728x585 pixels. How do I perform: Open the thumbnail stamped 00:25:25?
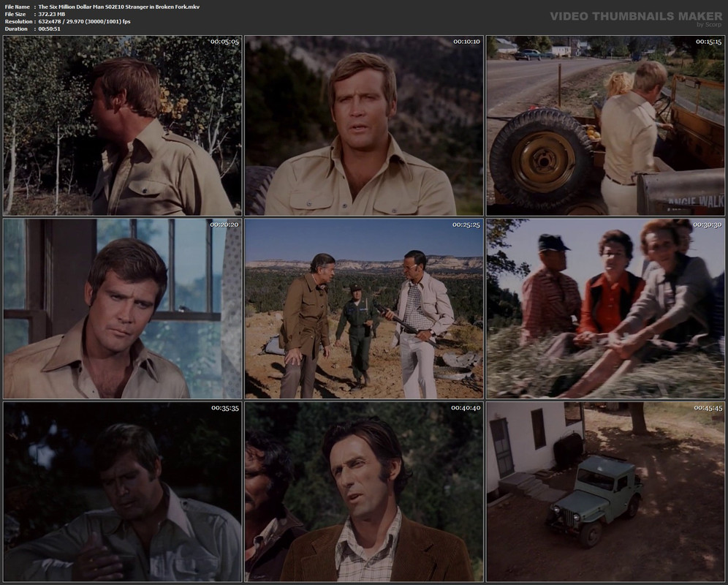(x=364, y=309)
